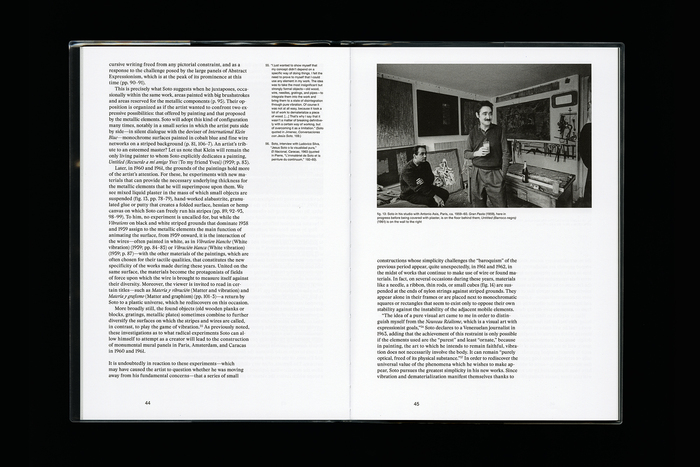
Task: Click the line "cursive writing freed from any pictorial constraint"
Action: (174, 64)
